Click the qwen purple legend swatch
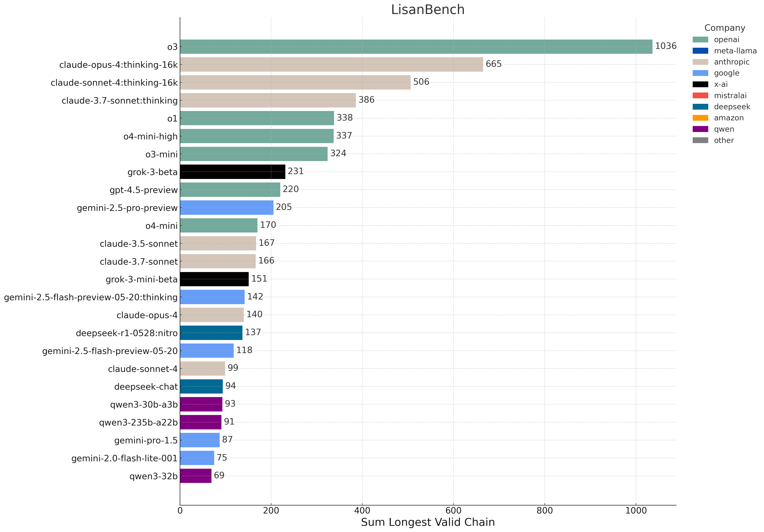This screenshot has width=764, height=532. [700, 129]
